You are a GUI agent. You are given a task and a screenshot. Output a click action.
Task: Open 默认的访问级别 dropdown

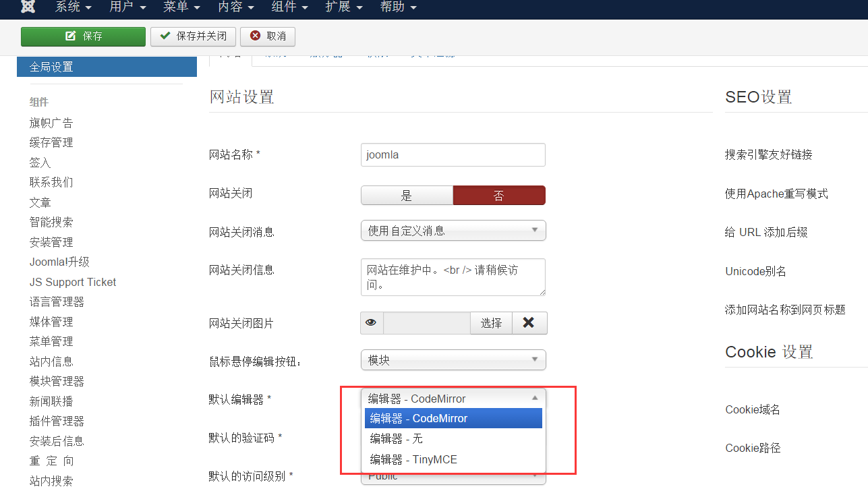(x=453, y=477)
